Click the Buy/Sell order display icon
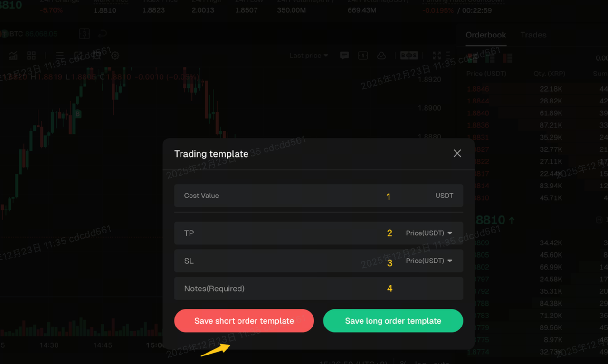This screenshot has width=608, height=364. 408,56
